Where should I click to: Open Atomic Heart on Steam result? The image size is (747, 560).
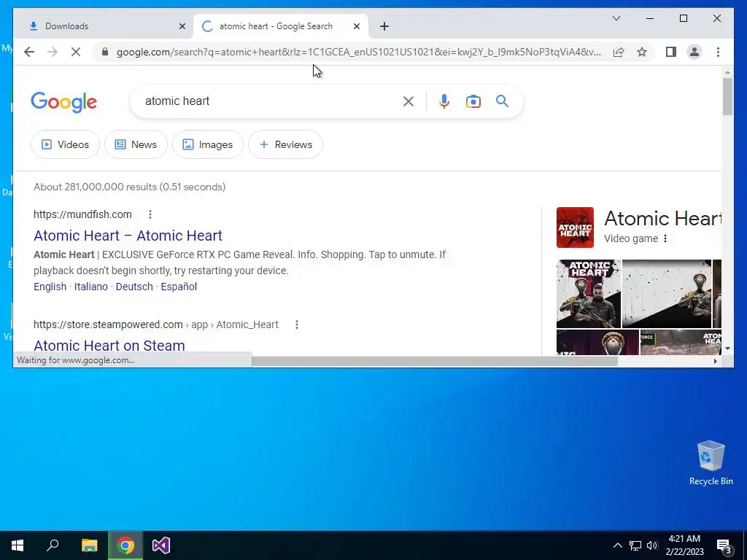109,345
